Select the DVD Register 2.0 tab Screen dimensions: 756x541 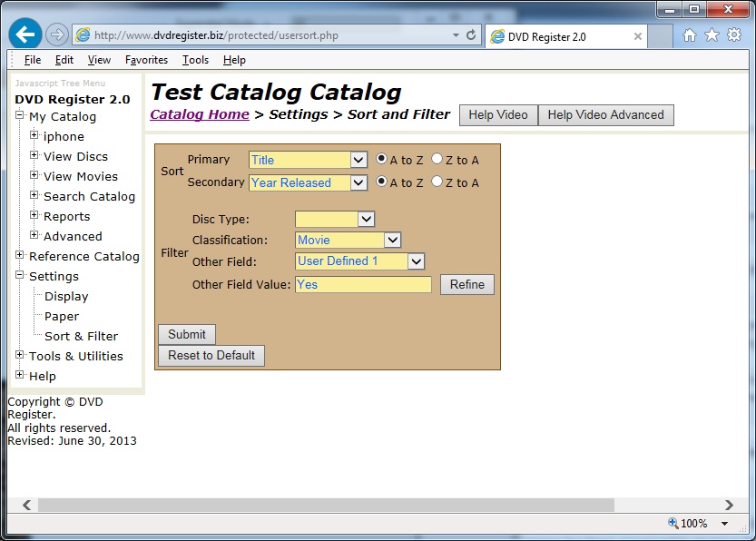point(565,36)
